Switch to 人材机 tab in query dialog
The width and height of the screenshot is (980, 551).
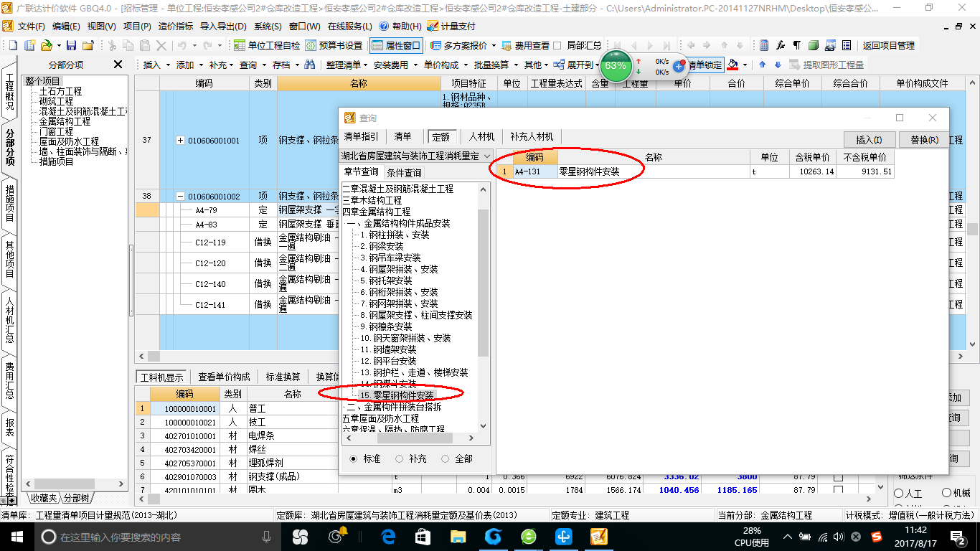(x=482, y=136)
